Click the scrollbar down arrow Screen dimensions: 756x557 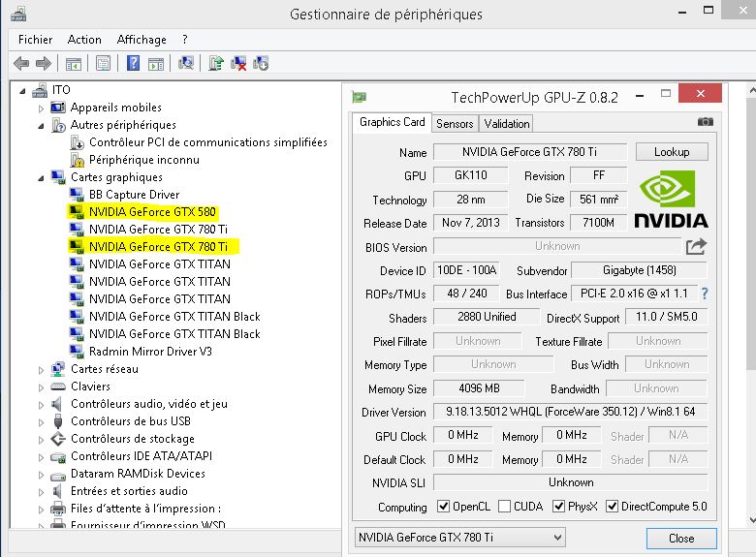point(751,520)
